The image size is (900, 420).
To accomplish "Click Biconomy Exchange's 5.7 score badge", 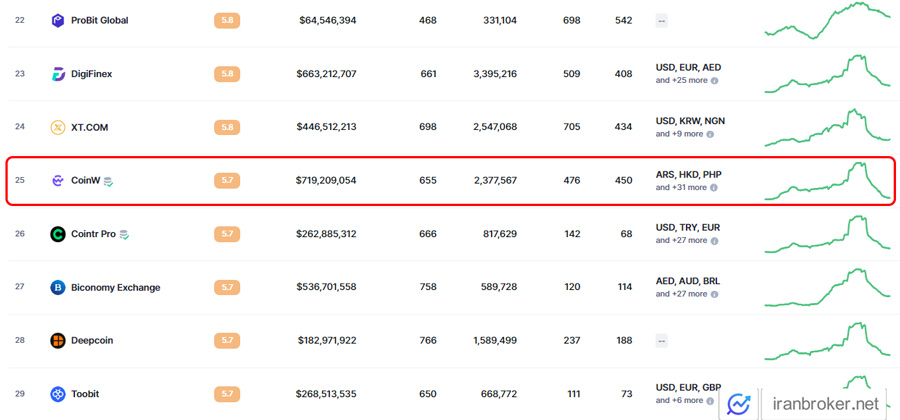I will coord(227,287).
